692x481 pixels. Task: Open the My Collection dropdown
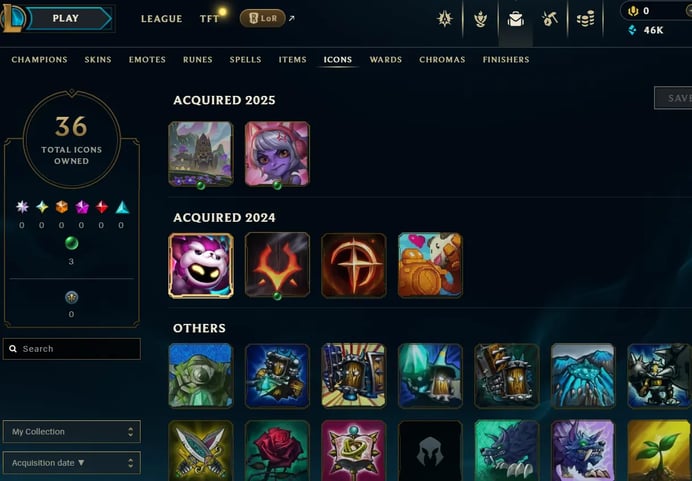[71, 432]
